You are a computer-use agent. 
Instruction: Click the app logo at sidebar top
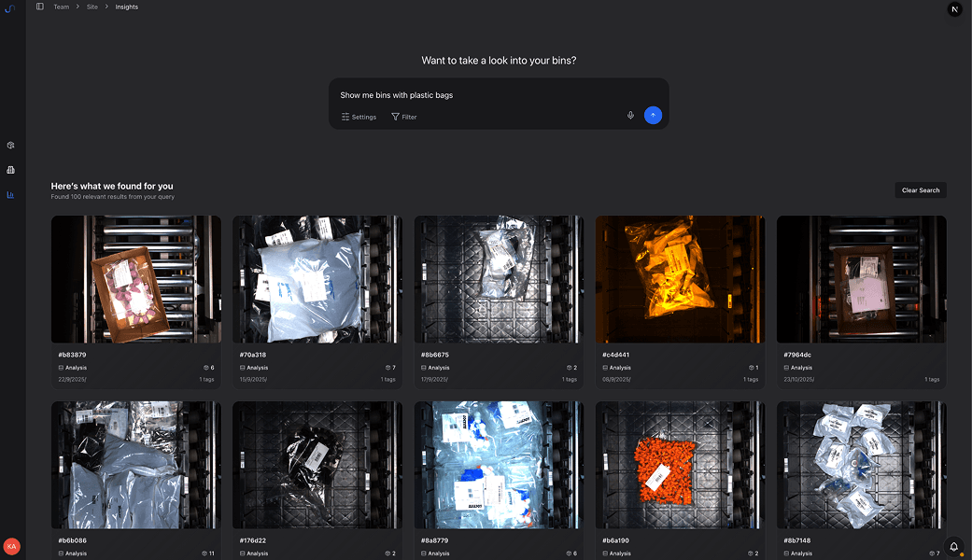(x=10, y=8)
